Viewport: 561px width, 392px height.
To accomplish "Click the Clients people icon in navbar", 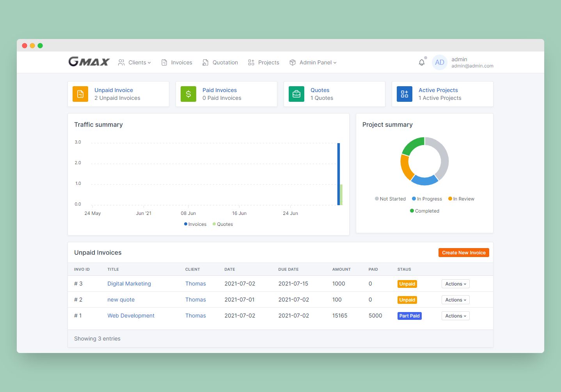I will point(121,62).
